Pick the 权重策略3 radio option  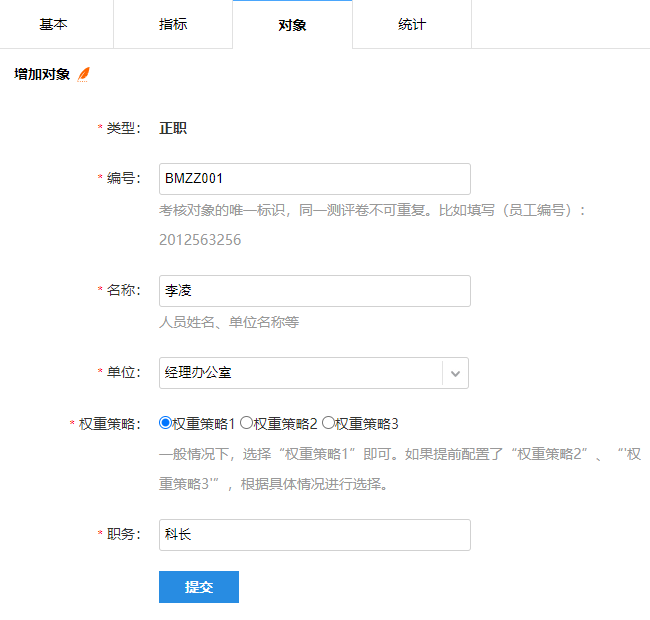328,423
